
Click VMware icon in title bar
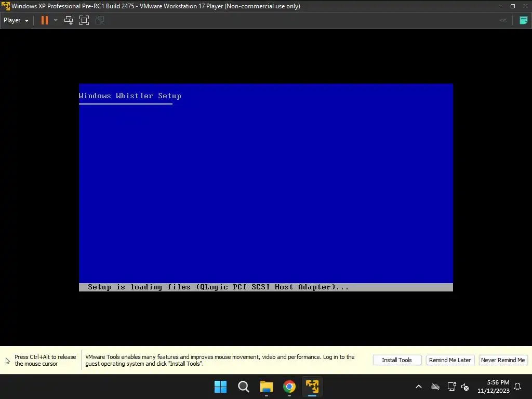point(6,6)
